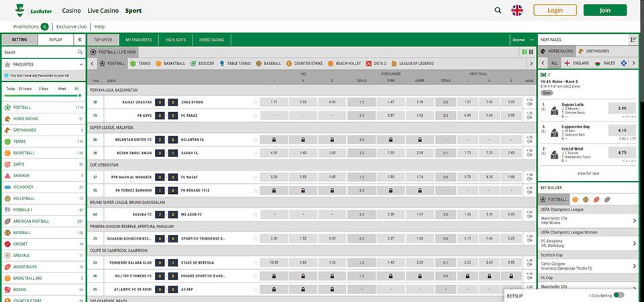Favourite the Hilltop Strikers FC match star

[x=256, y=276]
